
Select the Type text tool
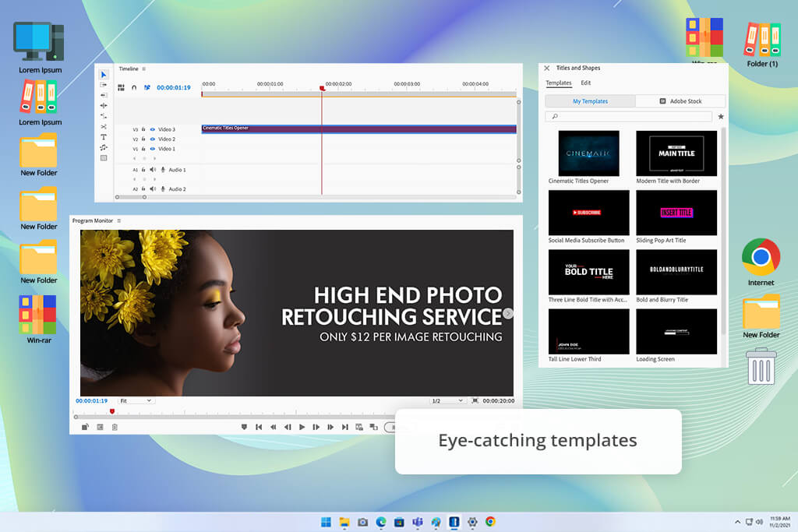coord(104,137)
